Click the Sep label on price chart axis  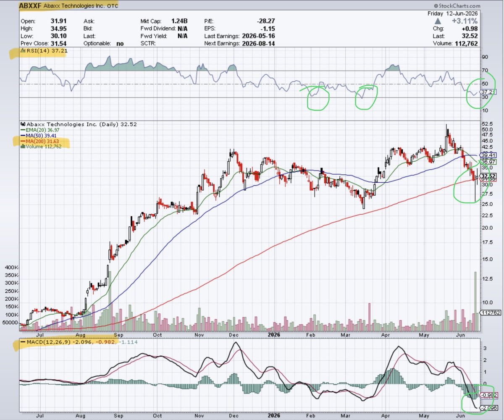pyautogui.click(x=119, y=335)
